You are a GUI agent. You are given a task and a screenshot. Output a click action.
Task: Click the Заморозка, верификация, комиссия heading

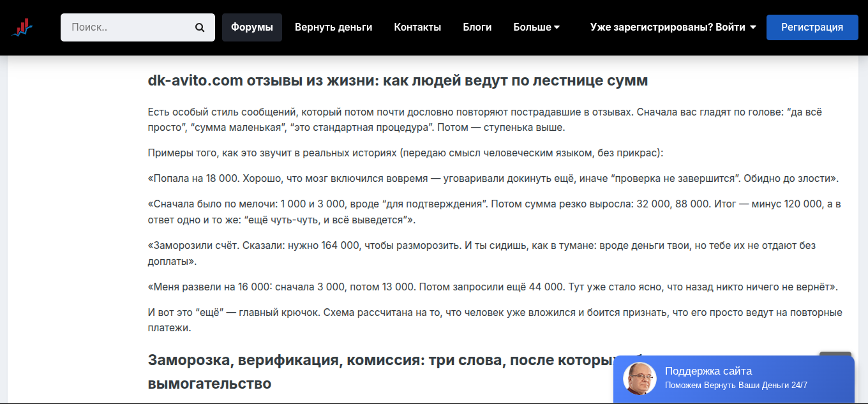[377, 361]
